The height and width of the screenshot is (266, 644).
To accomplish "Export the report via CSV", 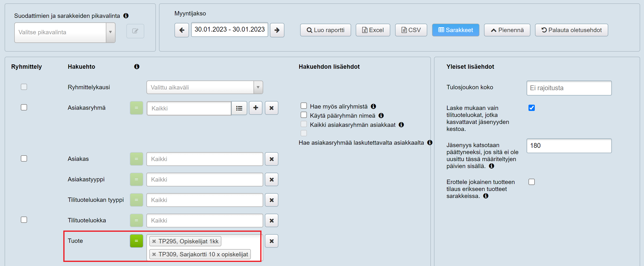I will pyautogui.click(x=411, y=30).
